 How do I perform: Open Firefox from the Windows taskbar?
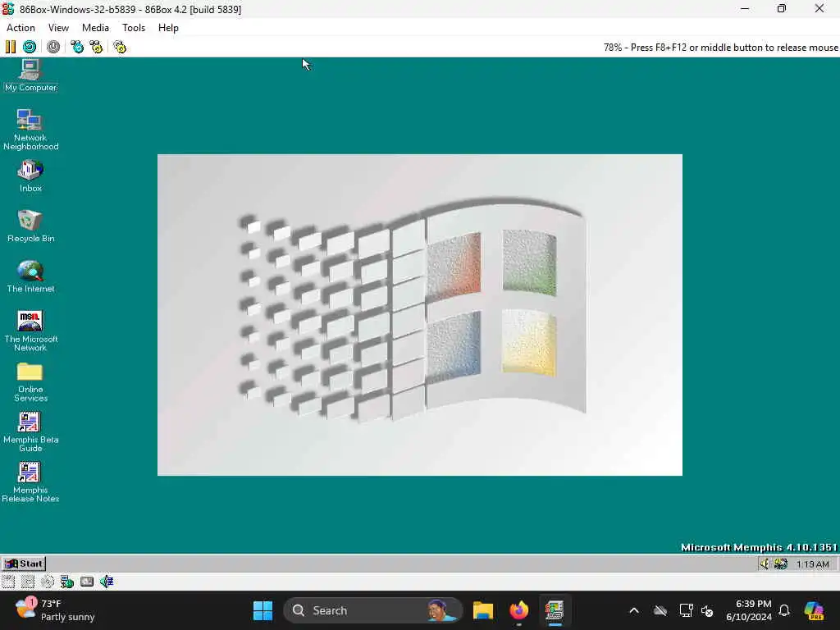coord(518,610)
